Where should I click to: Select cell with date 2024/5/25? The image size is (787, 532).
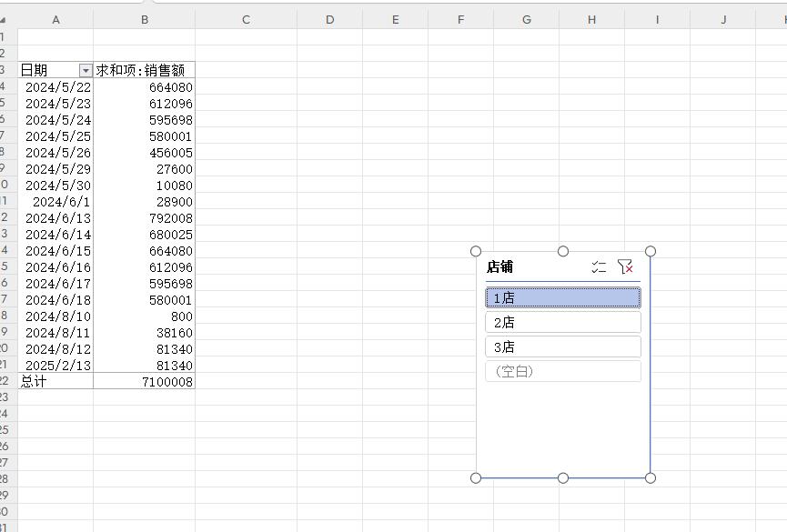[x=55, y=136]
